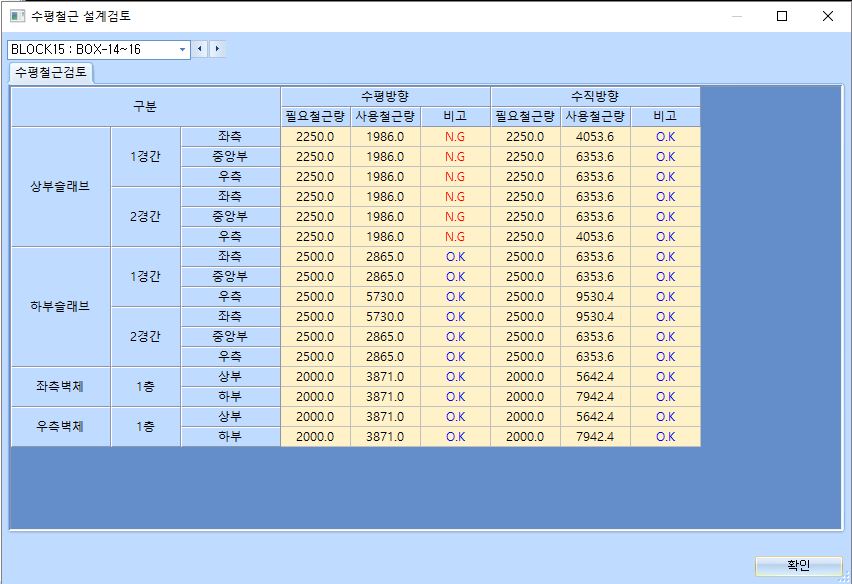The height and width of the screenshot is (584, 852).
Task: Select 2경간 cell under 하부슬래브
Action: point(146,337)
